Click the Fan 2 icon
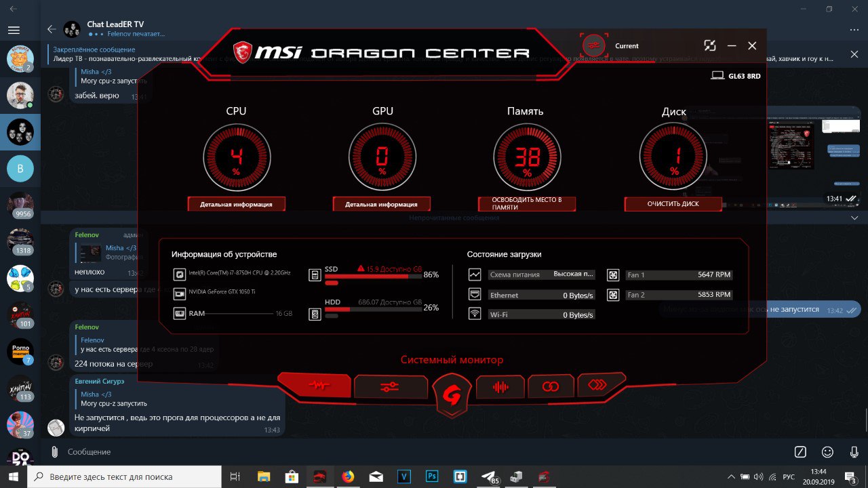The image size is (868, 488). coord(612,295)
